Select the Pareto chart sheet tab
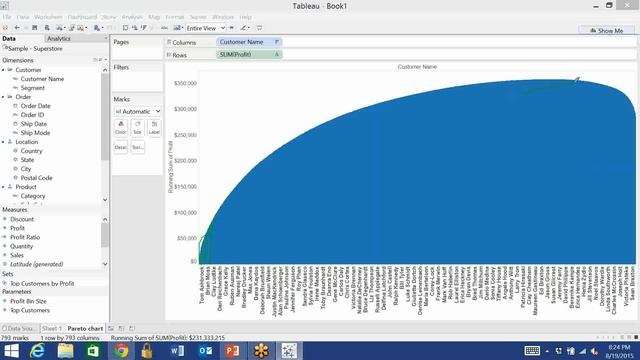The image size is (640, 360). (85, 328)
